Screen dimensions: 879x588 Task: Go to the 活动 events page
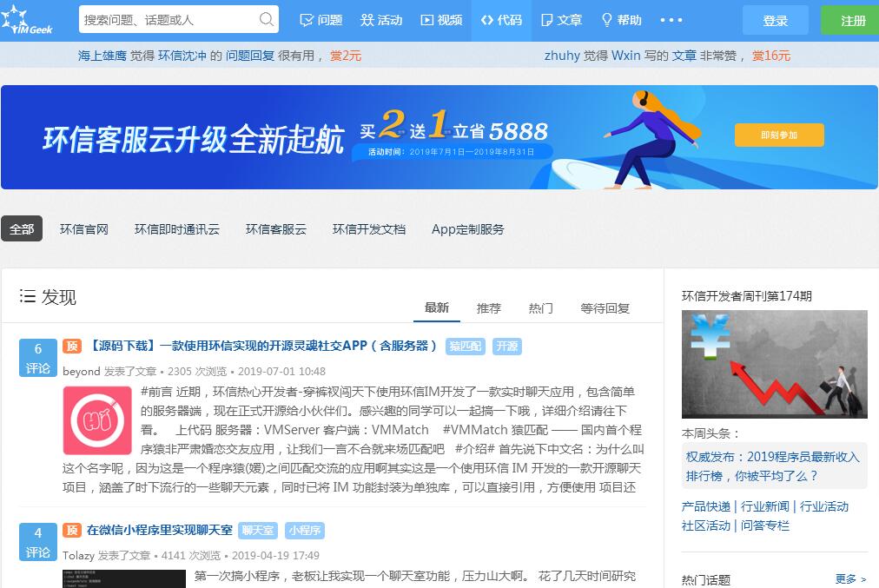pos(381,20)
